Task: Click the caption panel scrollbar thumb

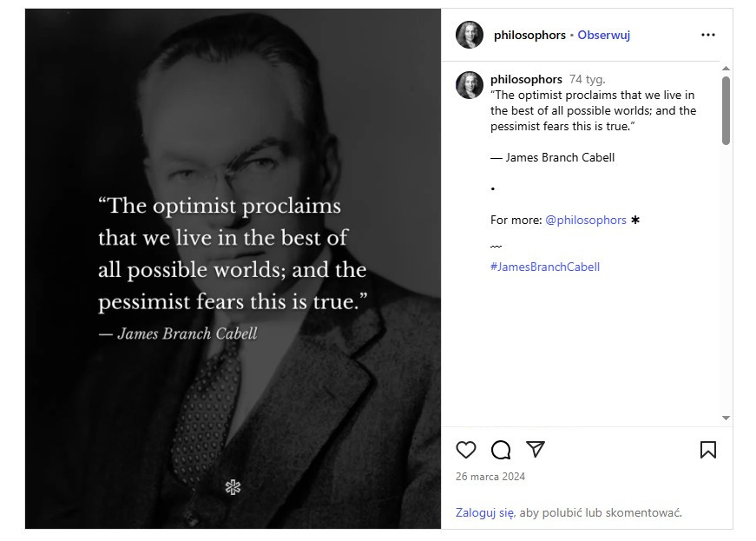Action: [726, 110]
